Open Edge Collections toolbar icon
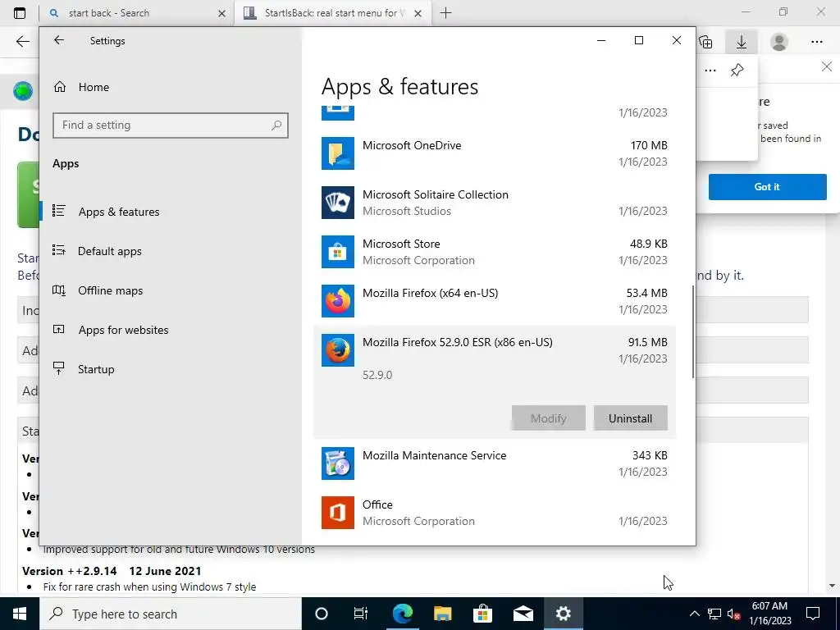The height and width of the screenshot is (630, 840). (705, 41)
